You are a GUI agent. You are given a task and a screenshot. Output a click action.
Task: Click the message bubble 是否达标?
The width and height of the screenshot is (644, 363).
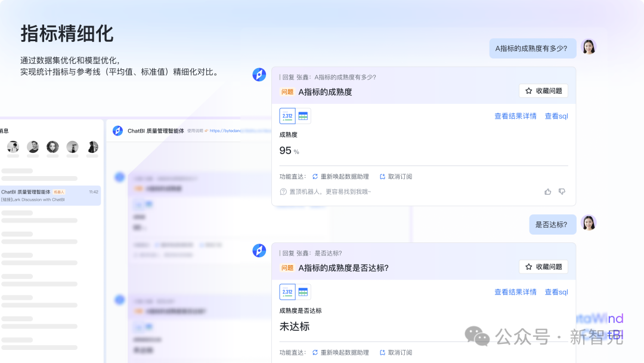tap(552, 224)
